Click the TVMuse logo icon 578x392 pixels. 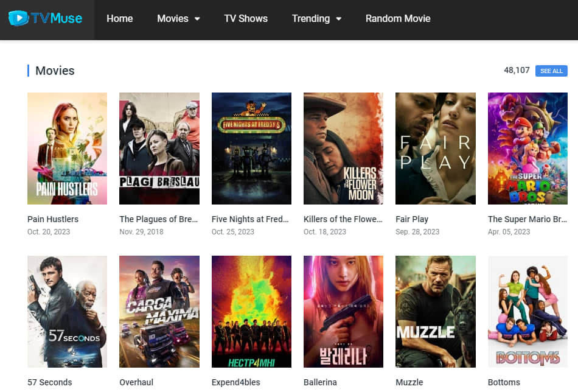coord(46,18)
